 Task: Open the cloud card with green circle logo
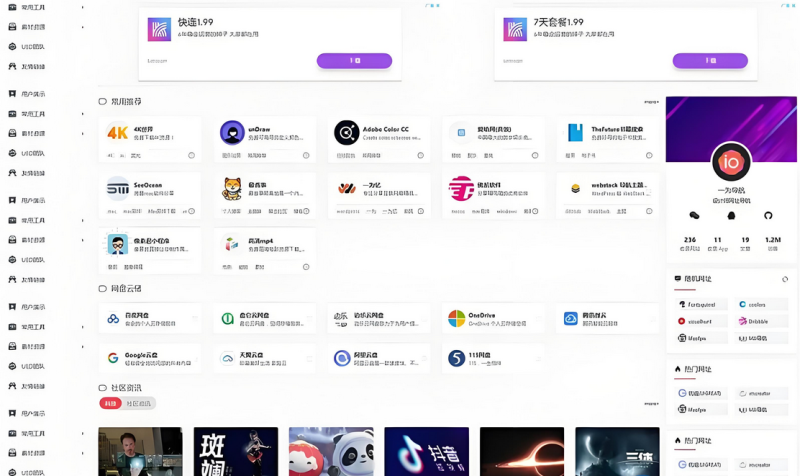(x=265, y=318)
